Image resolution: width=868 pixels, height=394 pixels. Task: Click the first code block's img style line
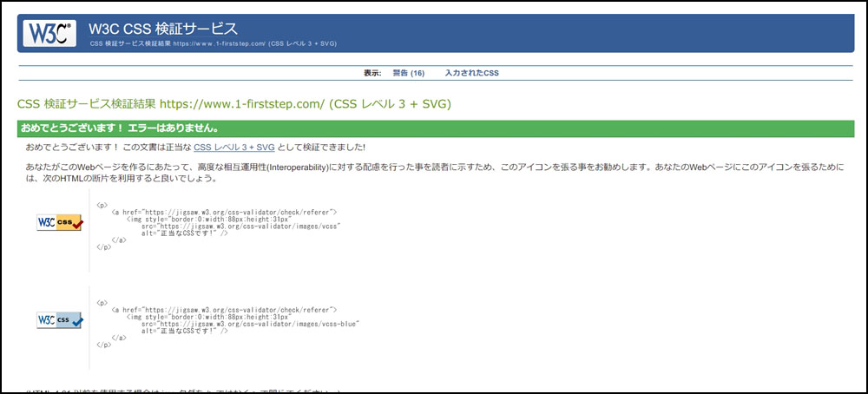pos(208,220)
